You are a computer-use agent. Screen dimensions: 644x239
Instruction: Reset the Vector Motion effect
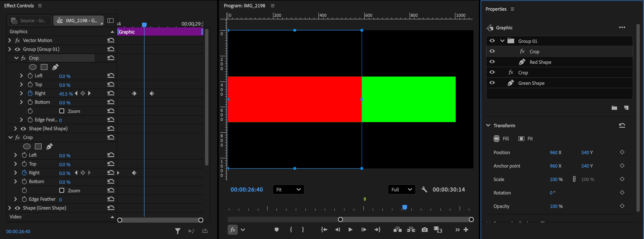pos(111,40)
